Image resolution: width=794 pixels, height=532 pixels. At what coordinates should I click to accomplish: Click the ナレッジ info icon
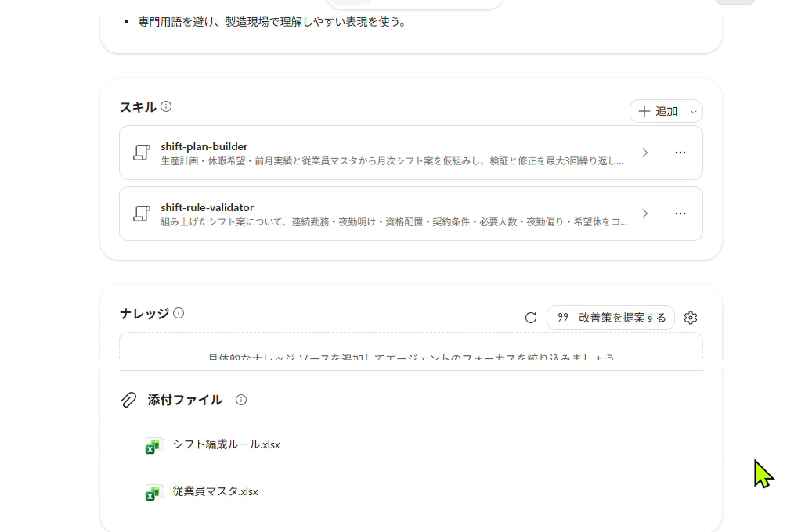pos(179,313)
